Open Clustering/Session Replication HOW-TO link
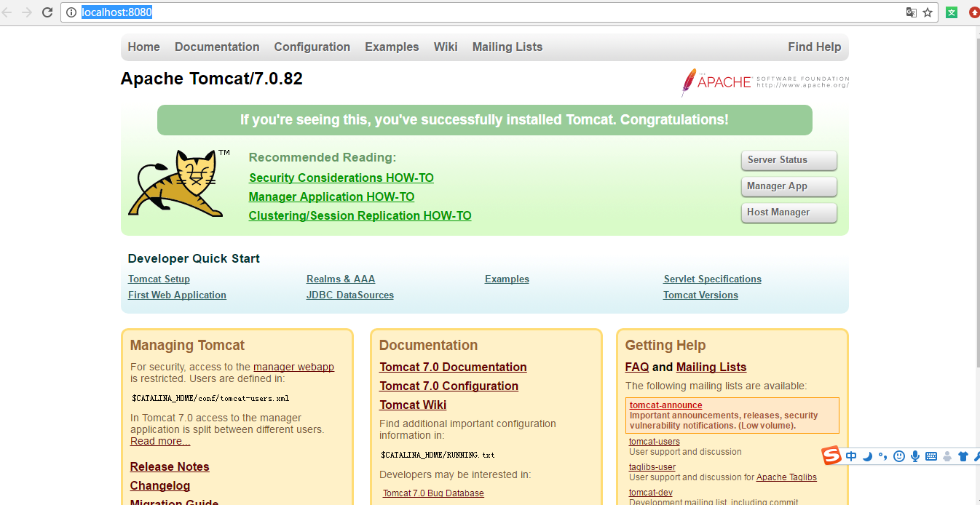This screenshot has height=505, width=980. pos(360,215)
